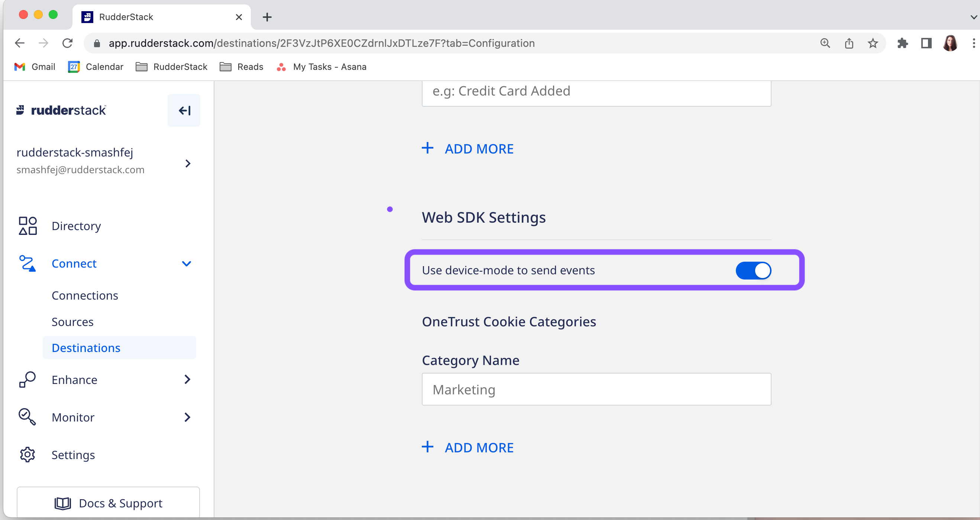Click ADD MORE under OneTrust Cookie Categories
The width and height of the screenshot is (980, 520).
click(x=468, y=448)
